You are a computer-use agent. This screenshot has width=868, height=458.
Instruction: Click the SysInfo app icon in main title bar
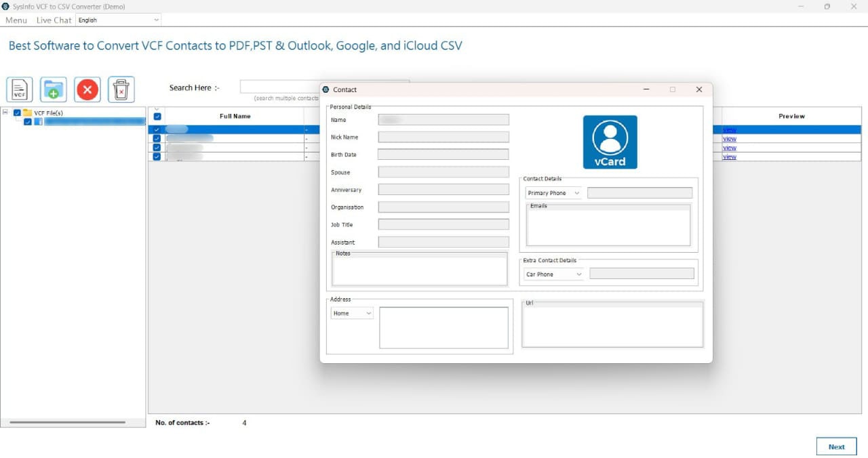click(6, 6)
